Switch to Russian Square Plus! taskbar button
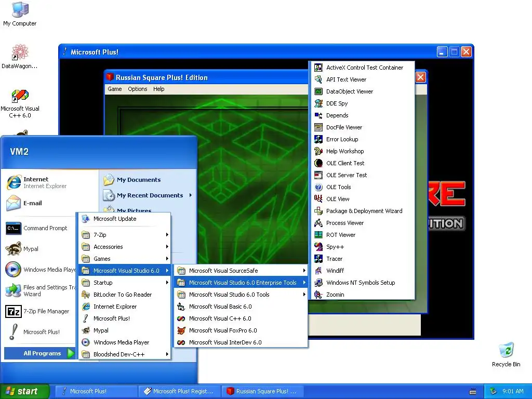This screenshot has width=532, height=399. click(262, 391)
